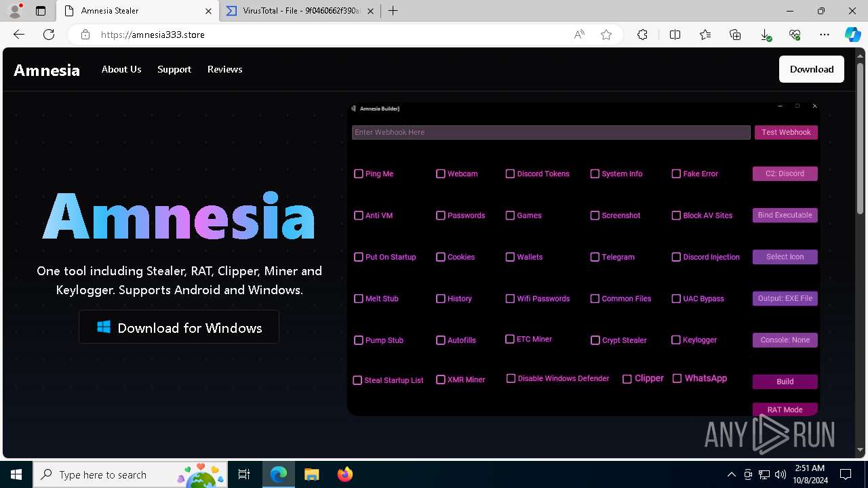The width and height of the screenshot is (868, 488).
Task: Check the Discord Tokens option
Action: pos(510,174)
